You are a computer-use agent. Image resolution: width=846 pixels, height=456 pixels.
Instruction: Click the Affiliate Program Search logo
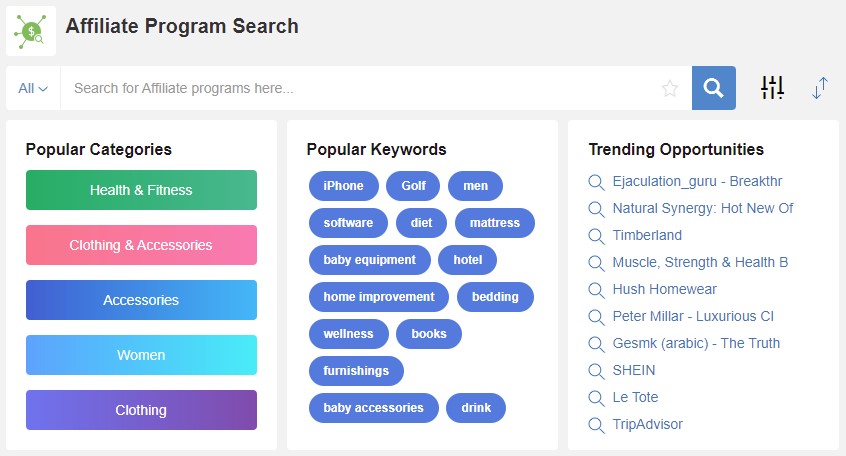point(31,31)
